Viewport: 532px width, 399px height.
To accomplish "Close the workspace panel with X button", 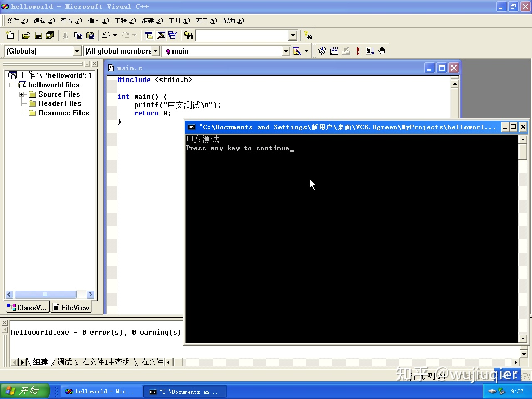I will pyautogui.click(x=95, y=64).
